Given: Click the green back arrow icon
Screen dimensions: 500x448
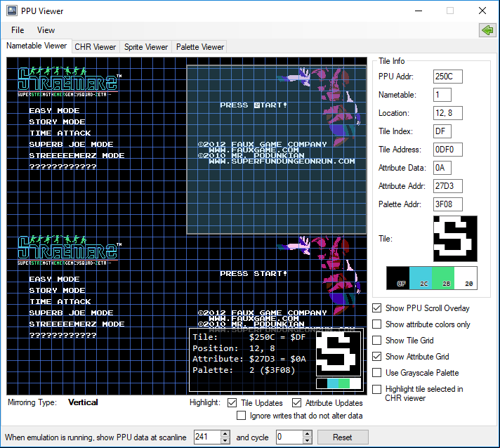Looking at the screenshot, I should coord(487,30).
